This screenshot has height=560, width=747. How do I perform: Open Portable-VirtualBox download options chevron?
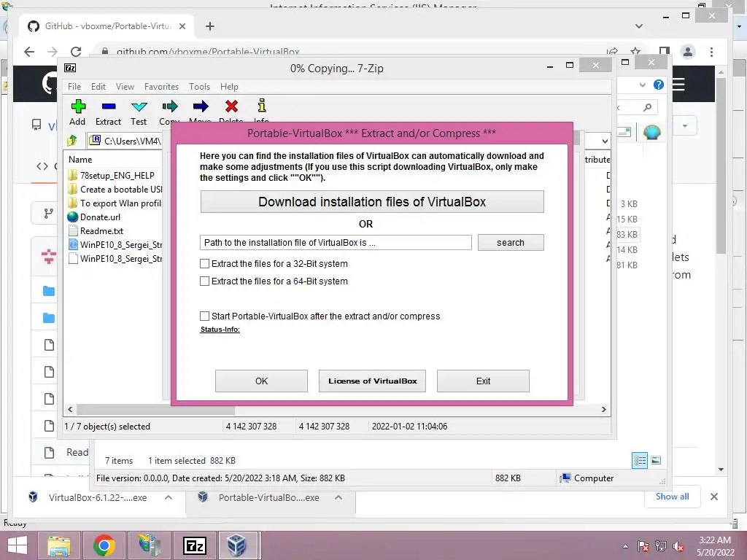point(338,497)
